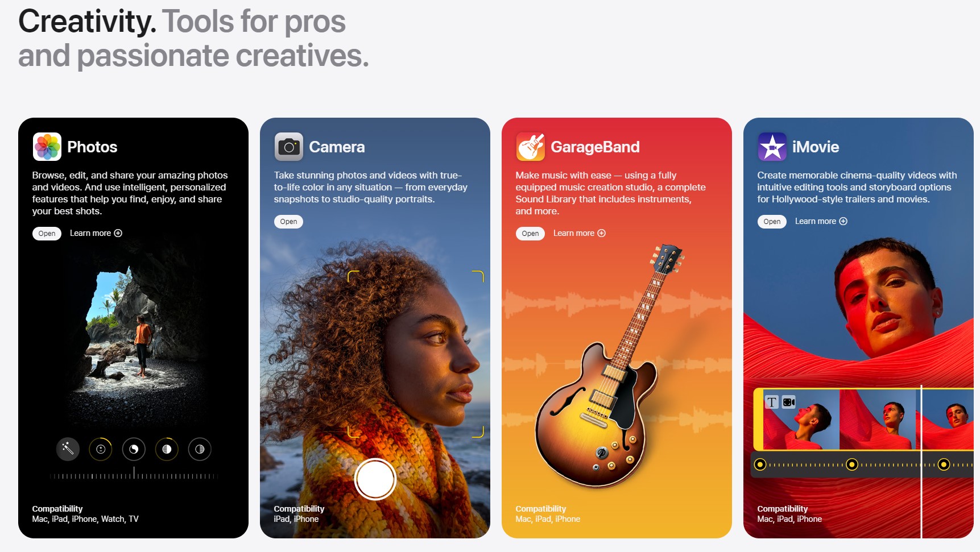Click the iMovie star app icon
The image size is (980, 552).
[x=772, y=147]
